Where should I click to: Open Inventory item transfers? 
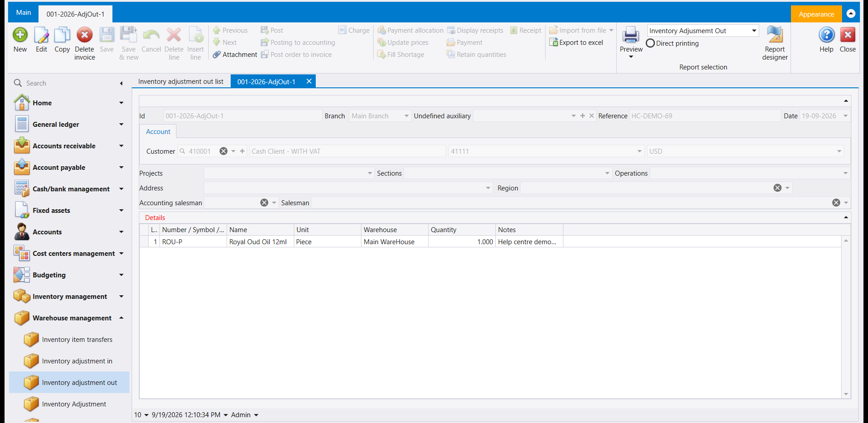(77, 340)
